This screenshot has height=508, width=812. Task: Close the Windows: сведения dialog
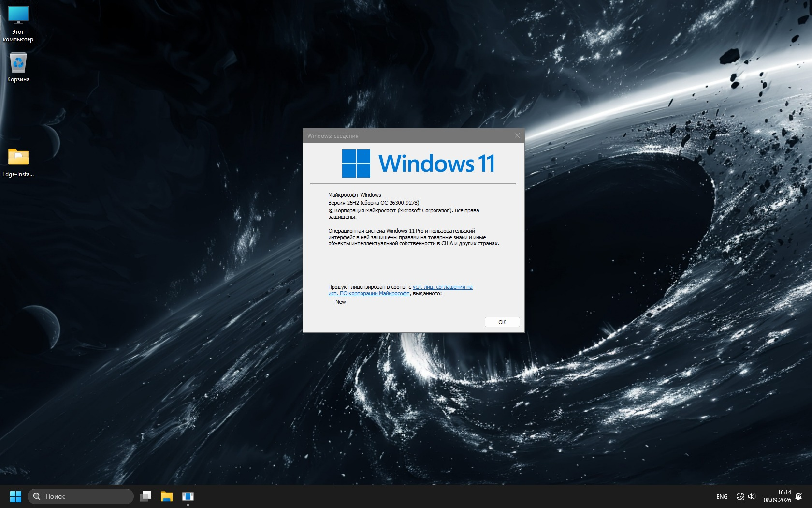point(517,135)
